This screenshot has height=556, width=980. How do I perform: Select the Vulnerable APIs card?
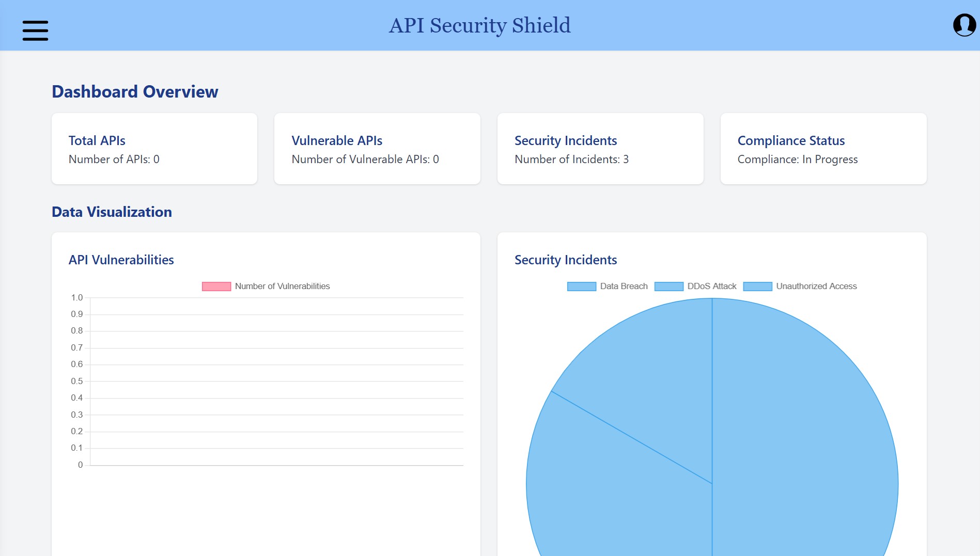click(x=377, y=149)
